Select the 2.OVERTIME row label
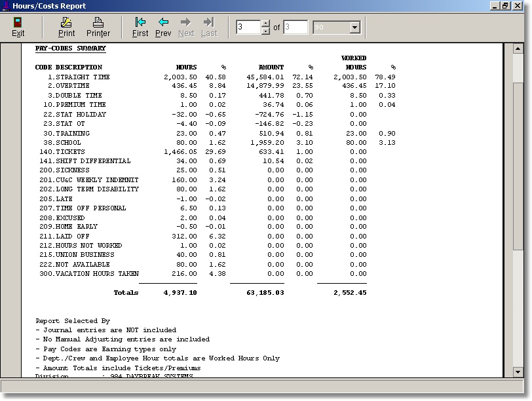 (69, 85)
